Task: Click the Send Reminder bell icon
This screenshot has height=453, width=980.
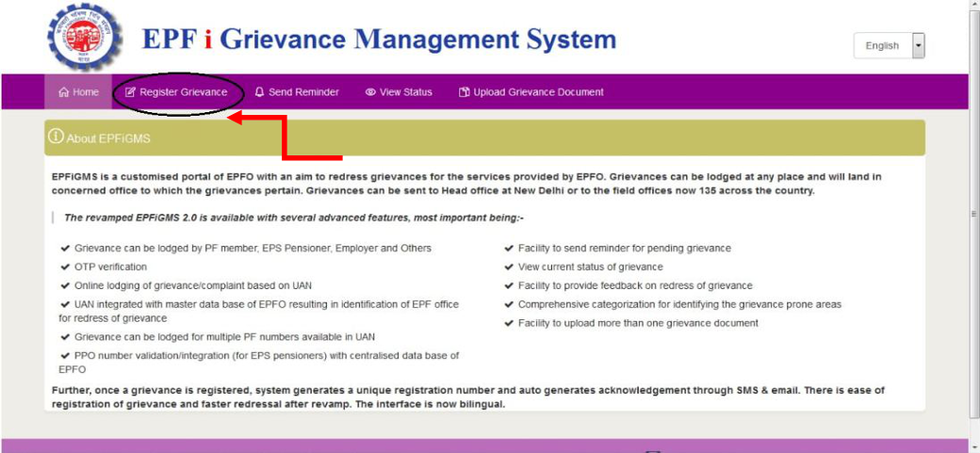Action: coord(260,92)
